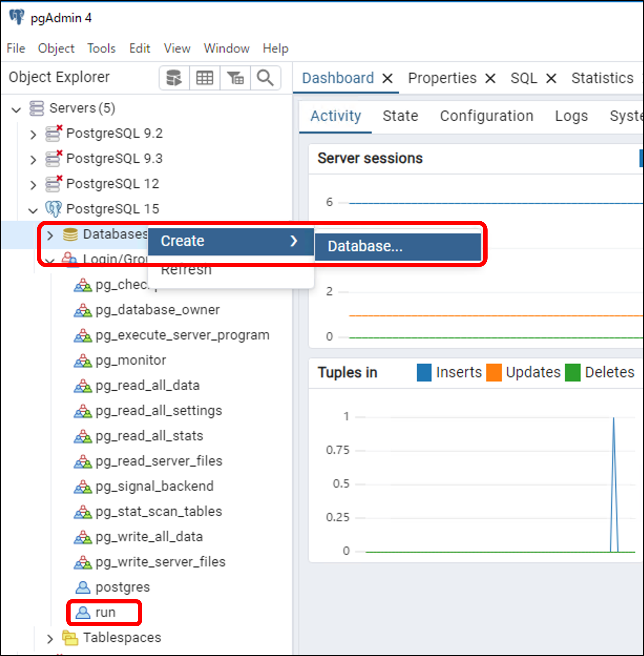Click the disconnected PostgreSQL 12 server icon

point(54,184)
